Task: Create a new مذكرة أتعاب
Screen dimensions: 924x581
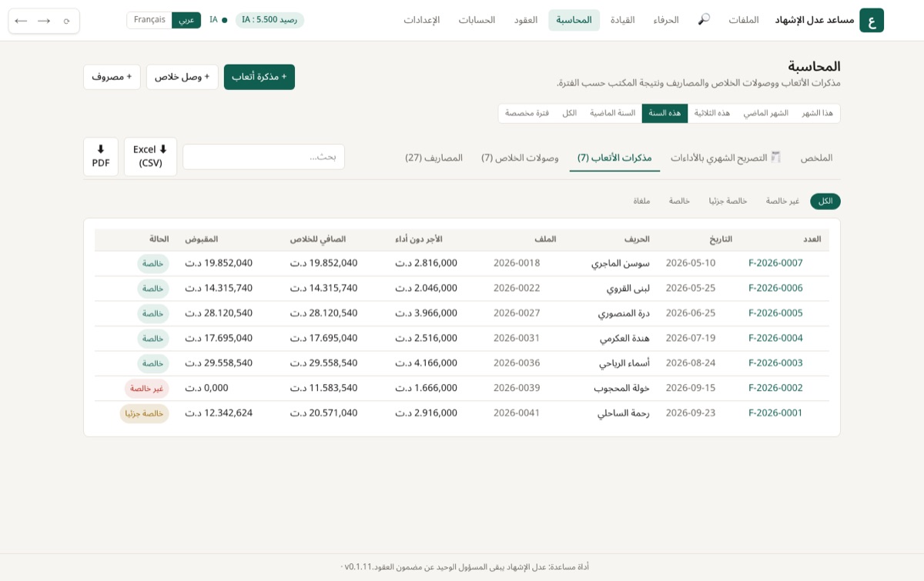Action: (259, 77)
